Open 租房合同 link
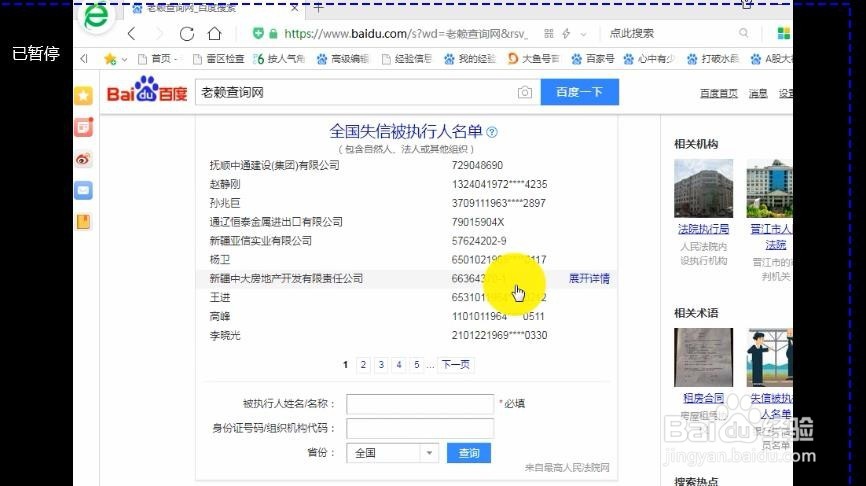The image size is (866, 486). pyautogui.click(x=703, y=398)
